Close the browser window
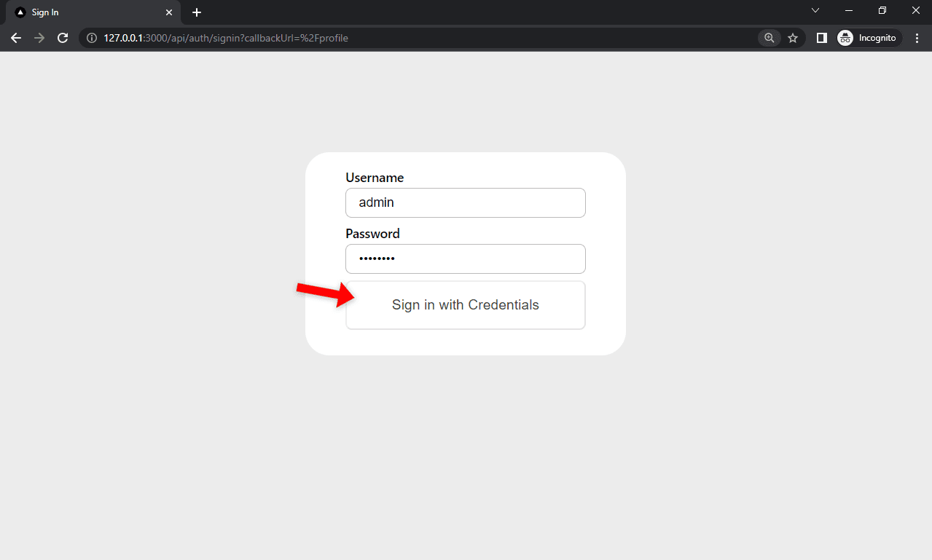 pyautogui.click(x=916, y=10)
